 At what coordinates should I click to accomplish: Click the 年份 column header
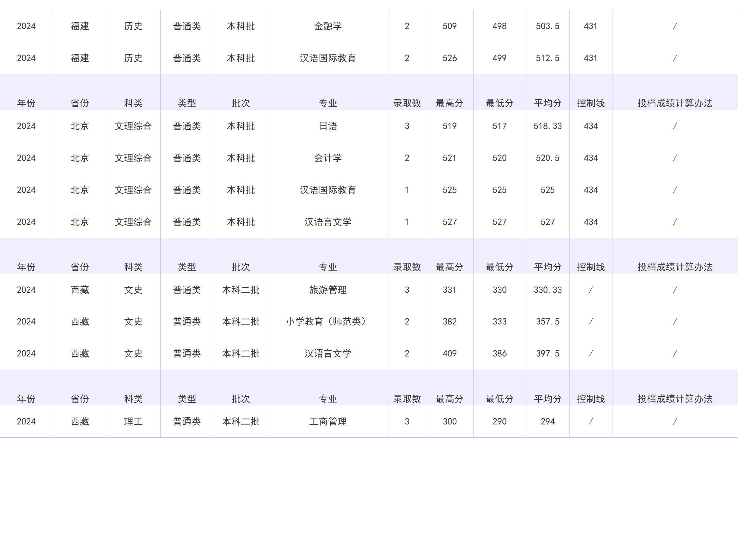click(28, 103)
